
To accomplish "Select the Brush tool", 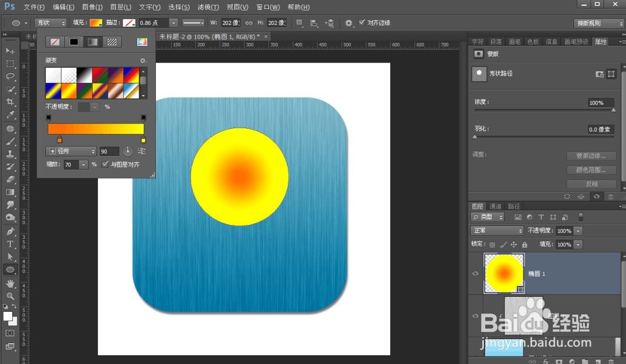I will 10,141.
